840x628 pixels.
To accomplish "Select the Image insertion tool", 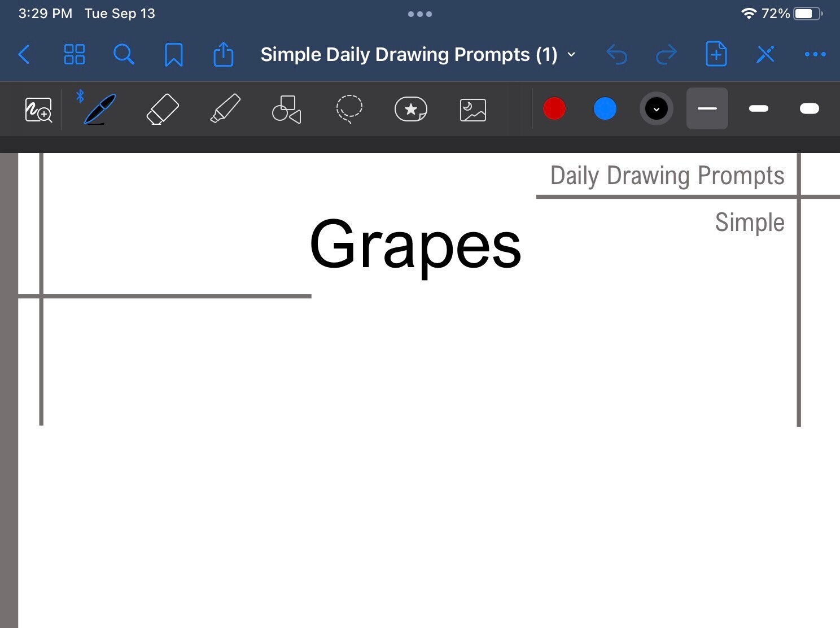I will [x=473, y=108].
